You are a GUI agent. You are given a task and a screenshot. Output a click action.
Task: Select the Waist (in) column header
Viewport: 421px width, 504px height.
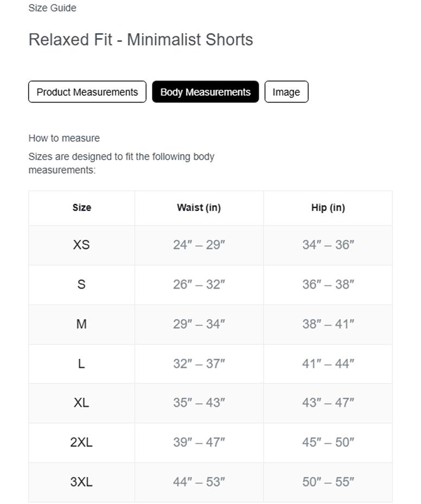click(x=199, y=207)
